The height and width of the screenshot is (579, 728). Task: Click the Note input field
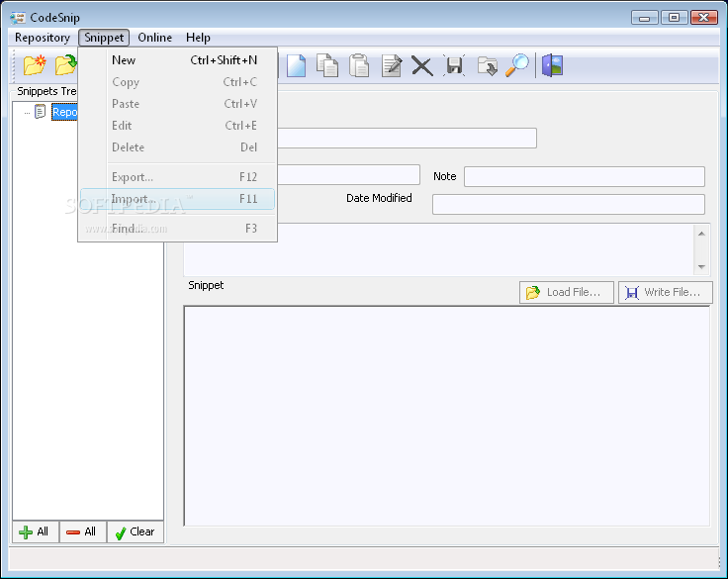coord(585,176)
